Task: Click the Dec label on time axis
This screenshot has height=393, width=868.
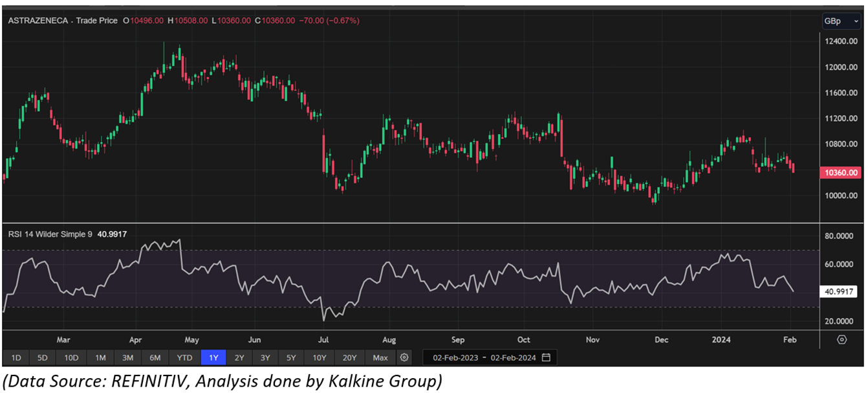Action: (661, 339)
